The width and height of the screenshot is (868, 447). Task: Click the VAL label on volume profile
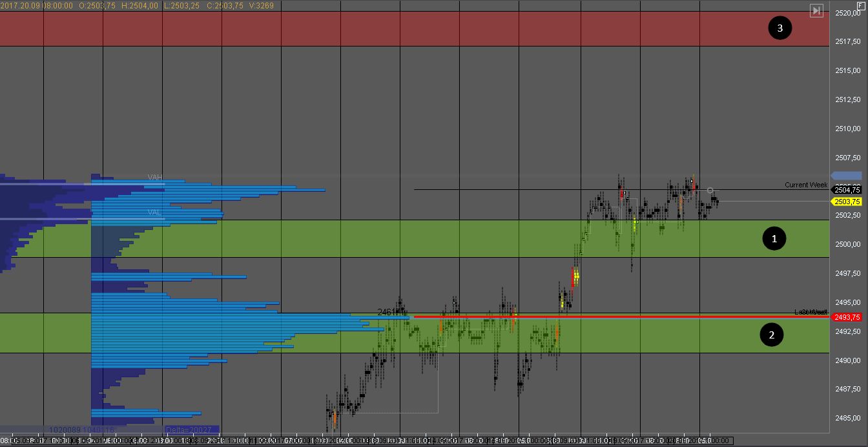click(x=154, y=212)
